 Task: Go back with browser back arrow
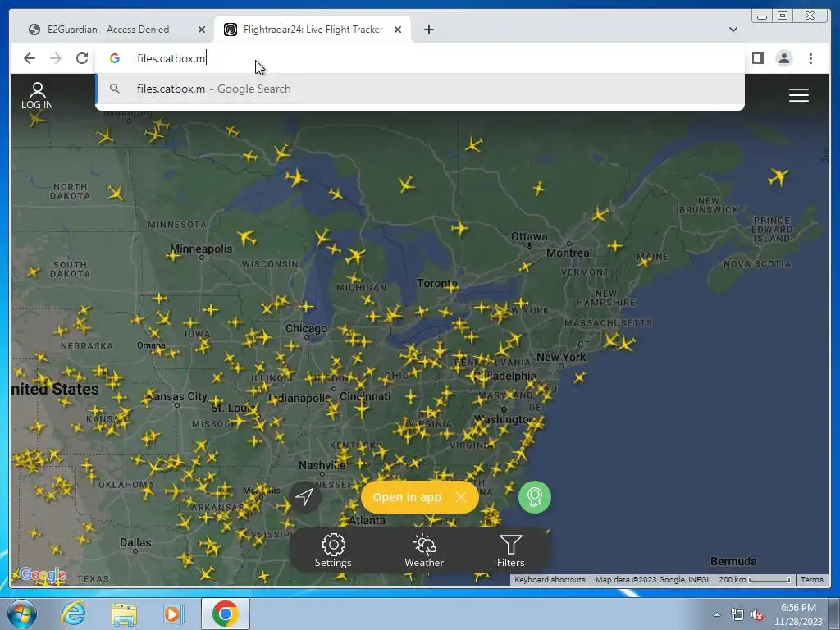pyautogui.click(x=30, y=58)
